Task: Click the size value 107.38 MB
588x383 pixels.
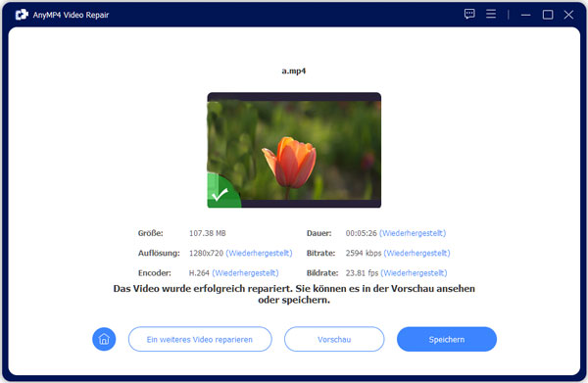Action: 208,233
